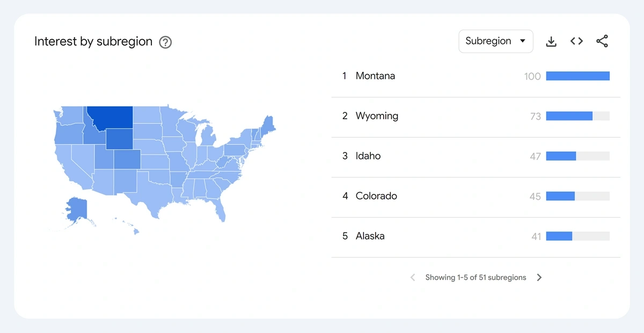Click the dropdown arrow next to Subregion

[x=523, y=41]
